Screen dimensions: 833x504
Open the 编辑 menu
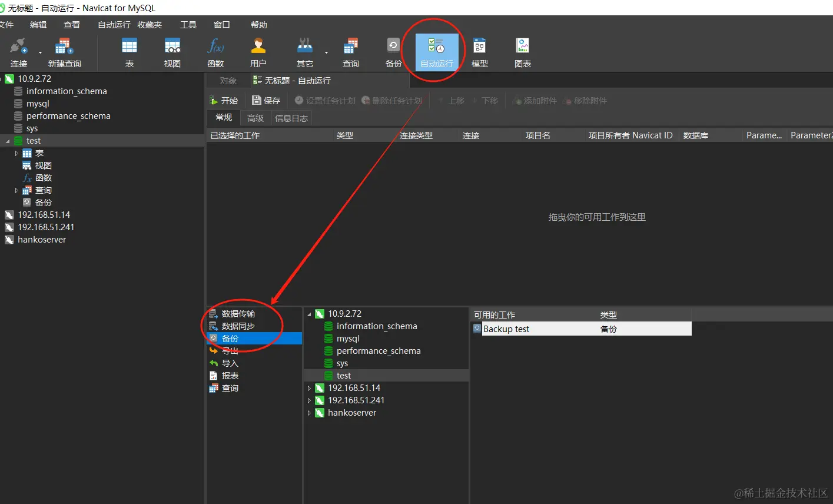tap(38, 25)
